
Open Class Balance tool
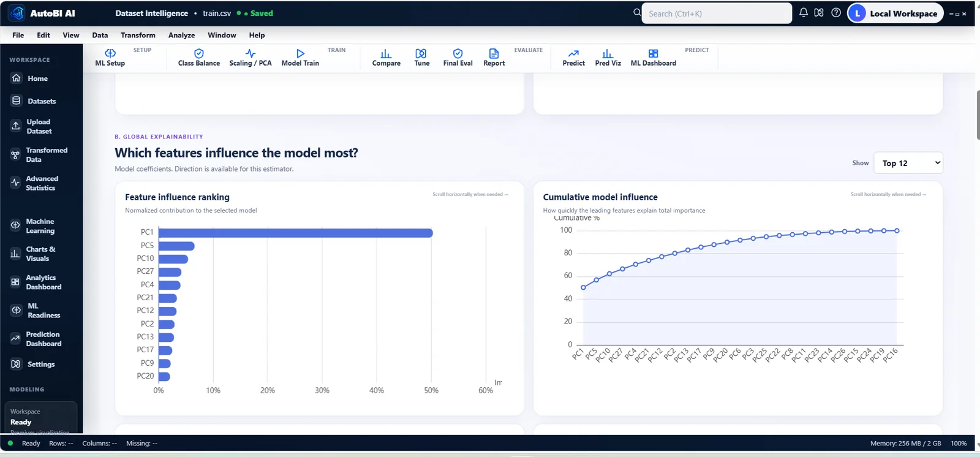(x=199, y=58)
